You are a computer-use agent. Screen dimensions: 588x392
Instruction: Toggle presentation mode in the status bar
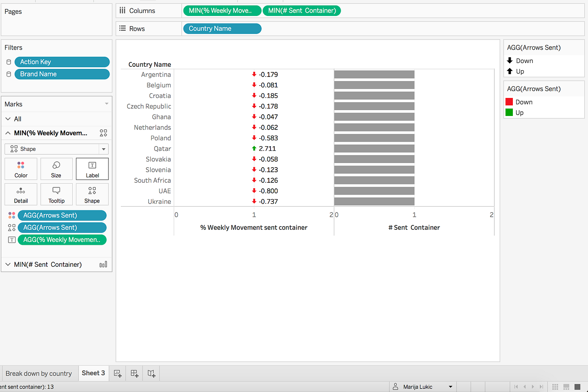pyautogui.click(x=577, y=387)
